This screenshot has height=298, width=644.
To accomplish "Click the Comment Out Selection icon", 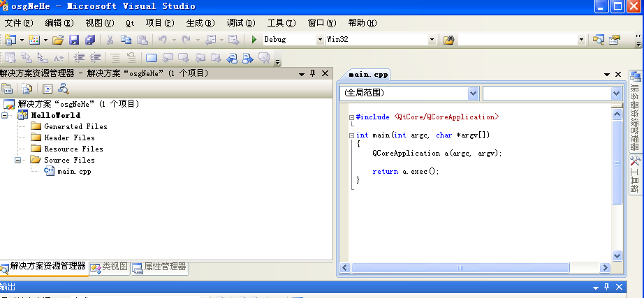I will [115, 58].
